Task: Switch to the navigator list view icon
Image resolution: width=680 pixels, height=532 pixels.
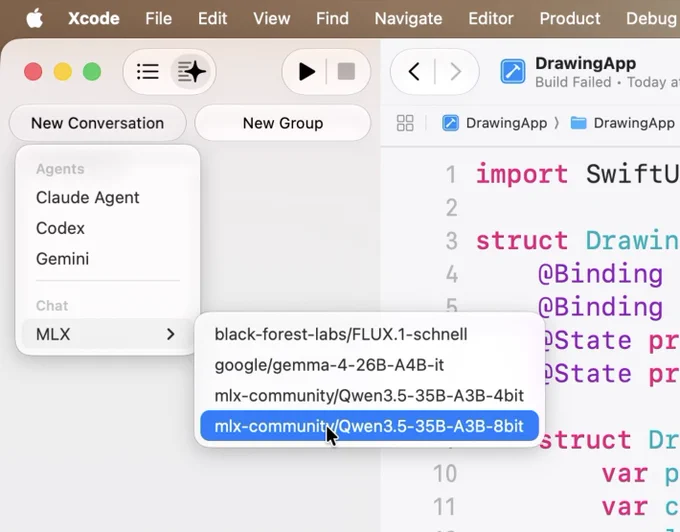Action: pos(148,72)
